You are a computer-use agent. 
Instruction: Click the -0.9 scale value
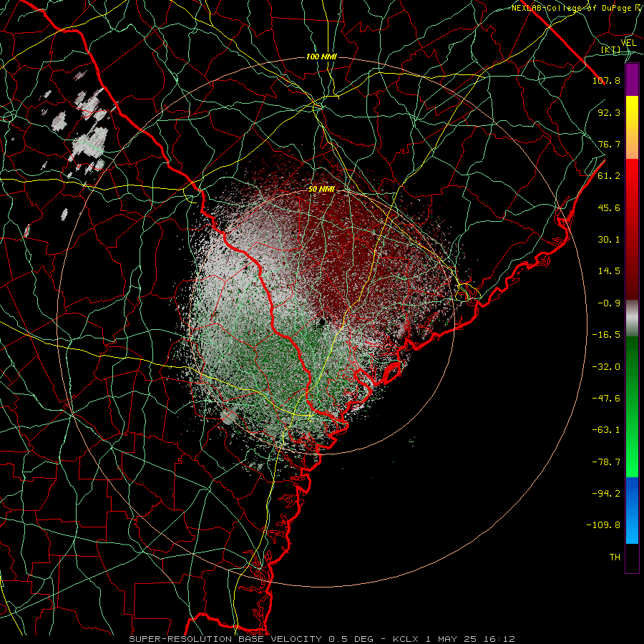[609, 303]
